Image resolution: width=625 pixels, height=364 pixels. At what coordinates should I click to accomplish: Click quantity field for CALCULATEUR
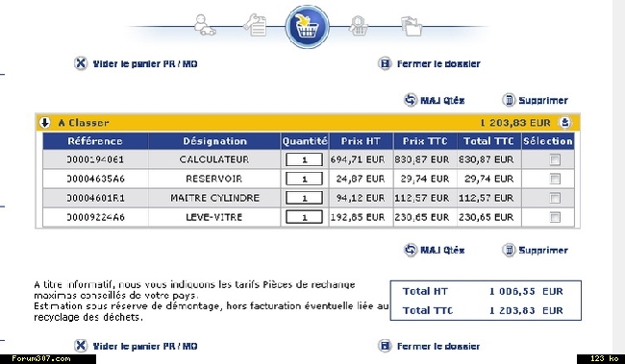pyautogui.click(x=304, y=159)
